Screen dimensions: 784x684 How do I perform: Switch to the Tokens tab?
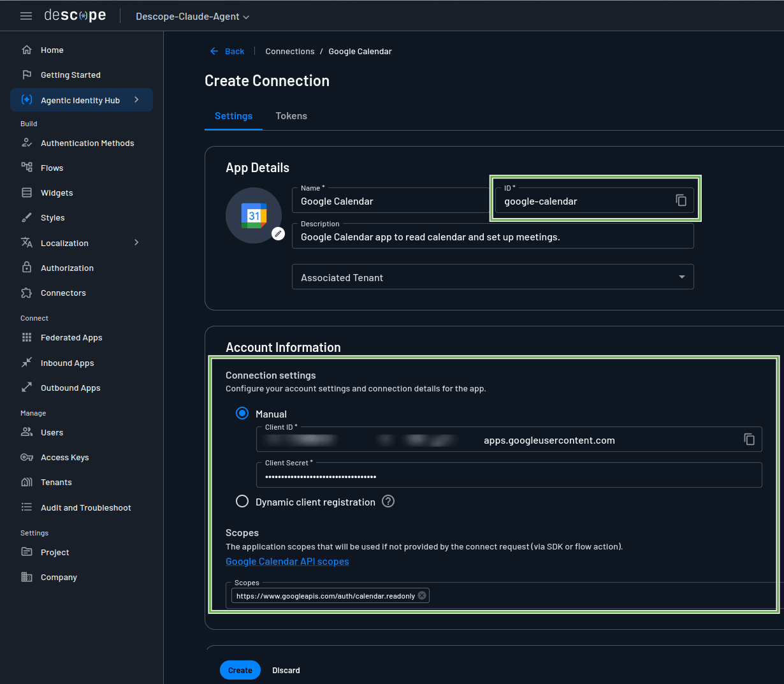click(291, 116)
